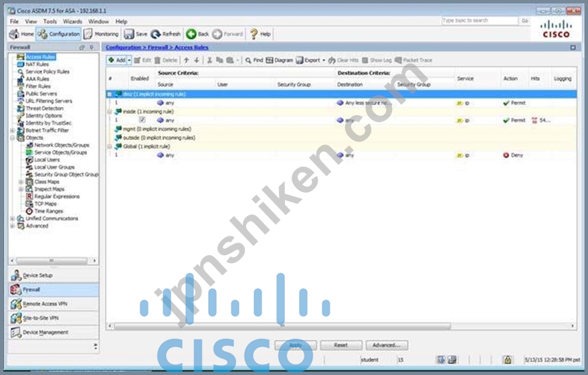The width and height of the screenshot is (588, 375).
Task: Collapse the Global rule group
Action: (110, 147)
